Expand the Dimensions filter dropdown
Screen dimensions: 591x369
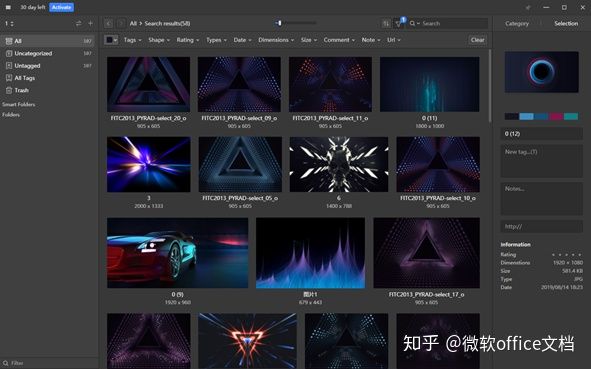coord(276,40)
